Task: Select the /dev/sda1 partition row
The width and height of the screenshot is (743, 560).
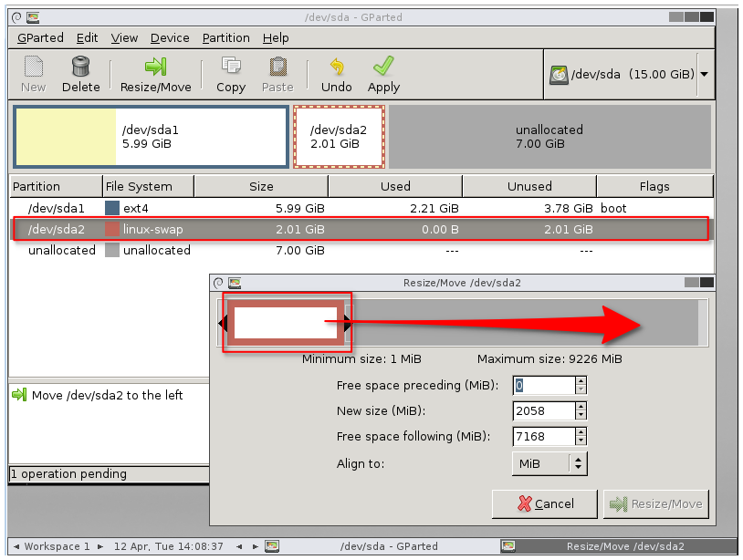Action: click(362, 208)
